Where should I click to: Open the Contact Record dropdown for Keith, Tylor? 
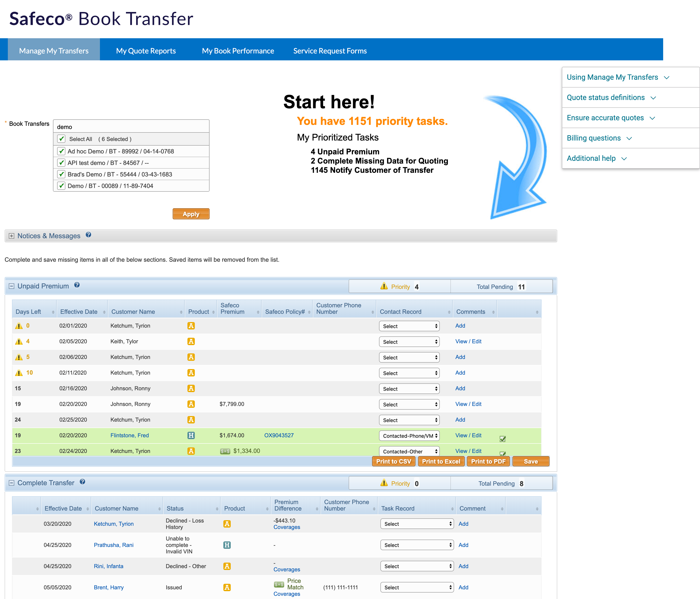click(409, 341)
